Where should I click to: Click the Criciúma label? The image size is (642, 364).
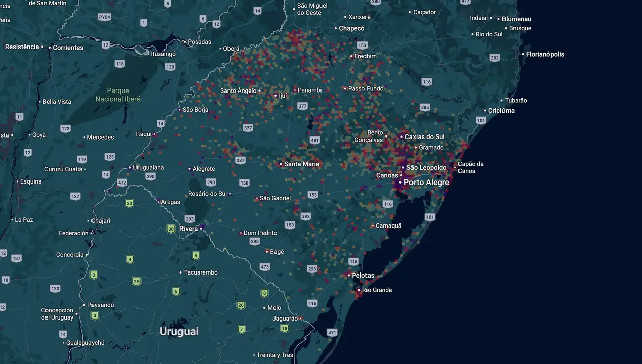[x=501, y=110]
